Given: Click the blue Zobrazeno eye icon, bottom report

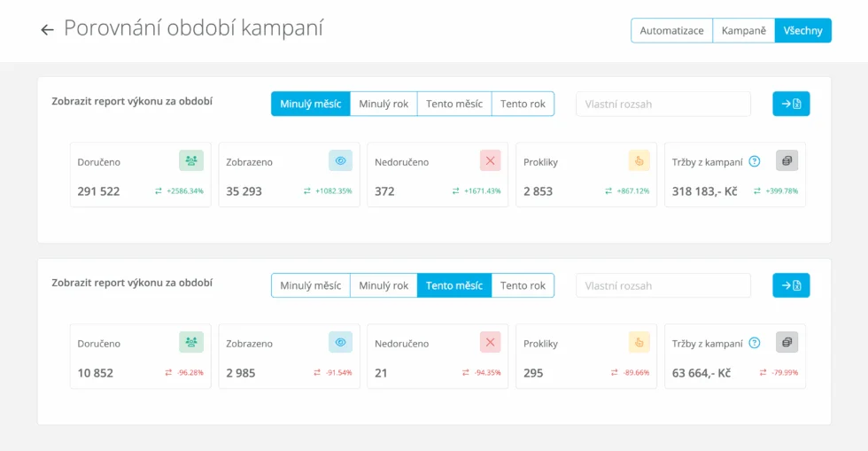Looking at the screenshot, I should click(x=340, y=342).
